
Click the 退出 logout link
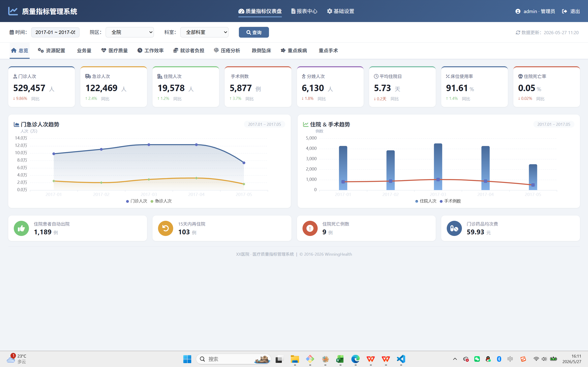(571, 11)
